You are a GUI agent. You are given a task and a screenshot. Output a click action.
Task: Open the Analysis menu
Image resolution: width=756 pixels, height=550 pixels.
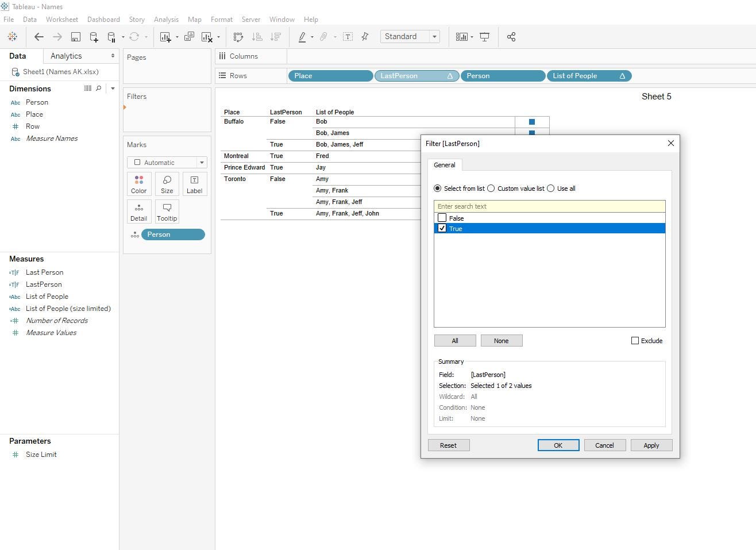click(166, 19)
